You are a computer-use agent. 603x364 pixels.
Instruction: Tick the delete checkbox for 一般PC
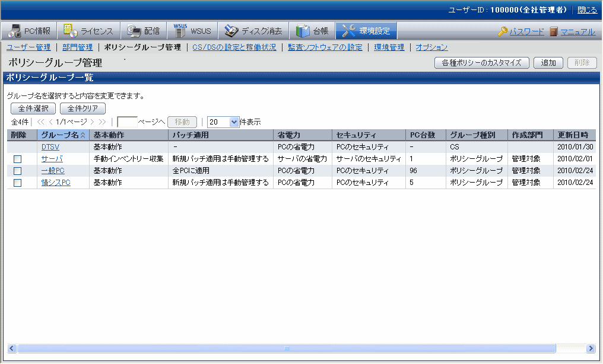coord(18,171)
